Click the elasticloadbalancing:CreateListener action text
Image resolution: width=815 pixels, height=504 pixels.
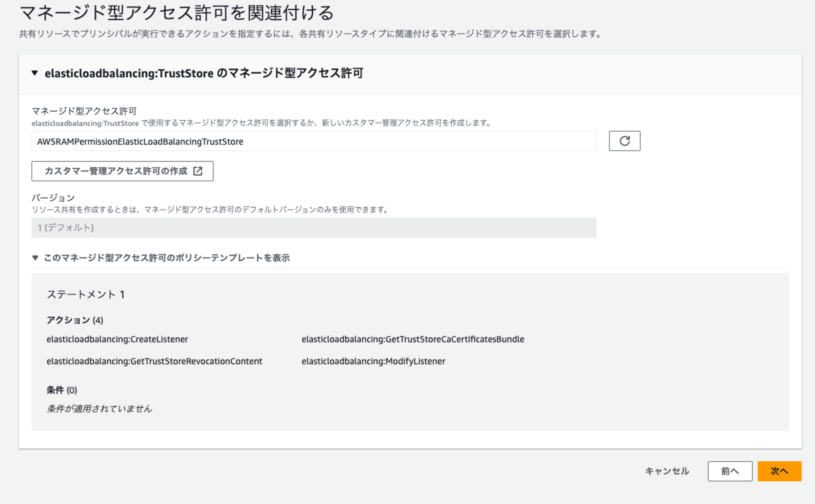117,339
